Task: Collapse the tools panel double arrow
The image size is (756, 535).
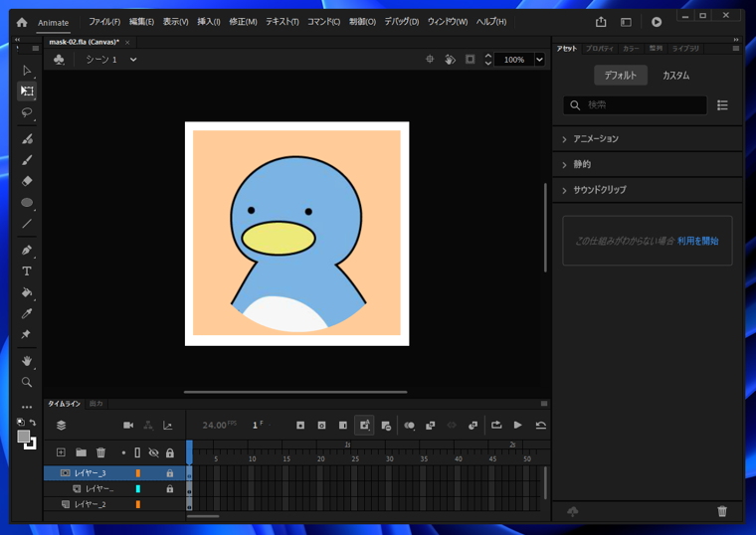Action: [18, 40]
